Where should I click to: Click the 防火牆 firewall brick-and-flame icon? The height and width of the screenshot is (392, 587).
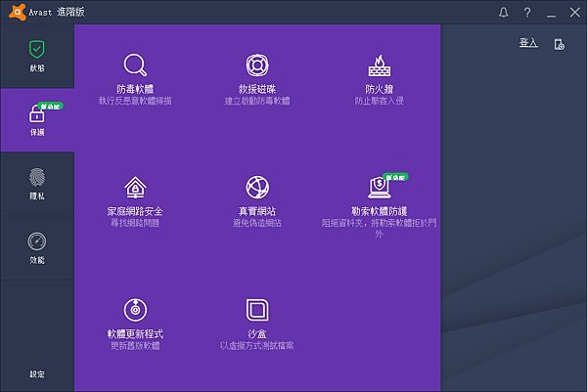coord(380,65)
